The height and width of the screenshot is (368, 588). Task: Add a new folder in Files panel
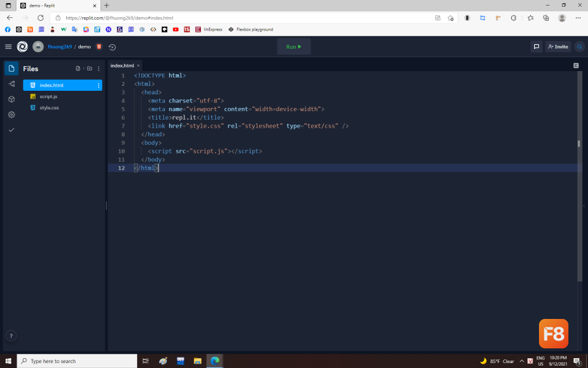(x=89, y=68)
